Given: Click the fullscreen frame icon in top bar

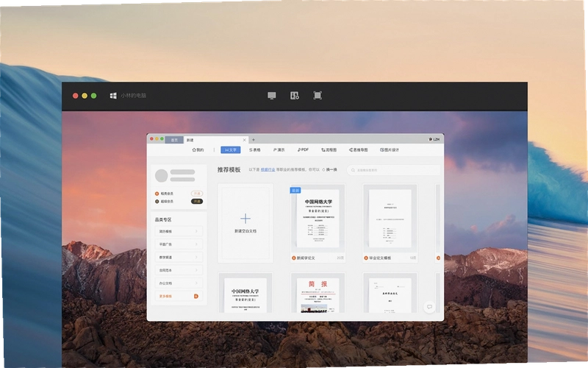Looking at the screenshot, I should coord(318,96).
